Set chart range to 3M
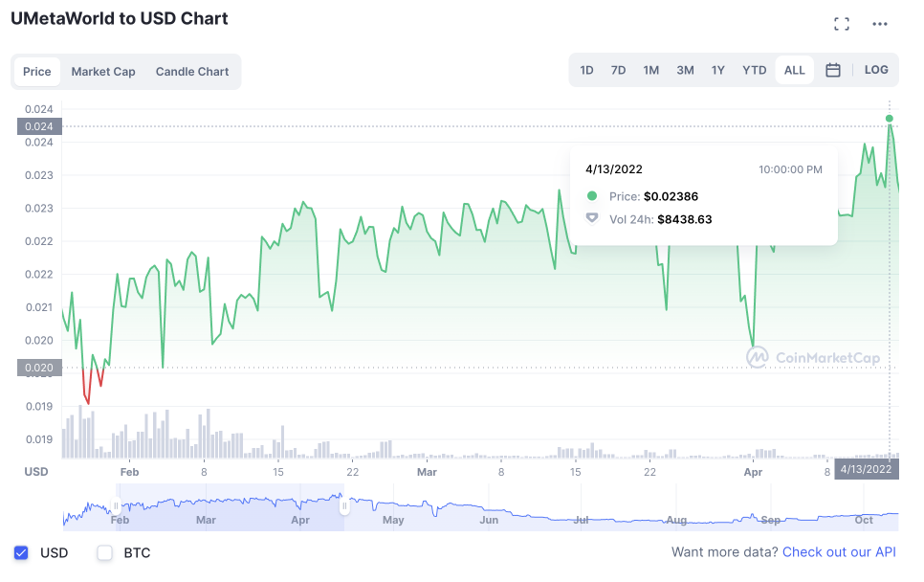This screenshot has height=582, width=924. point(685,70)
